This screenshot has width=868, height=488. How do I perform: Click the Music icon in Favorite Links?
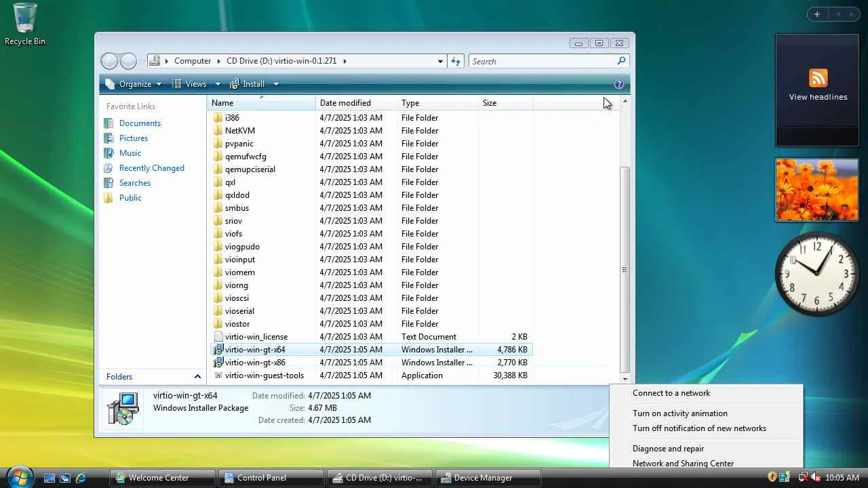pyautogui.click(x=108, y=153)
